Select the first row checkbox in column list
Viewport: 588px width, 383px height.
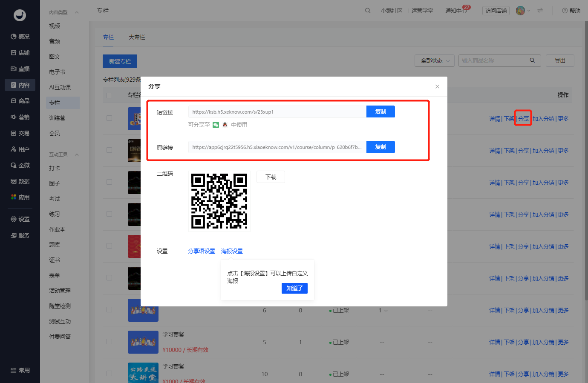pyautogui.click(x=110, y=118)
